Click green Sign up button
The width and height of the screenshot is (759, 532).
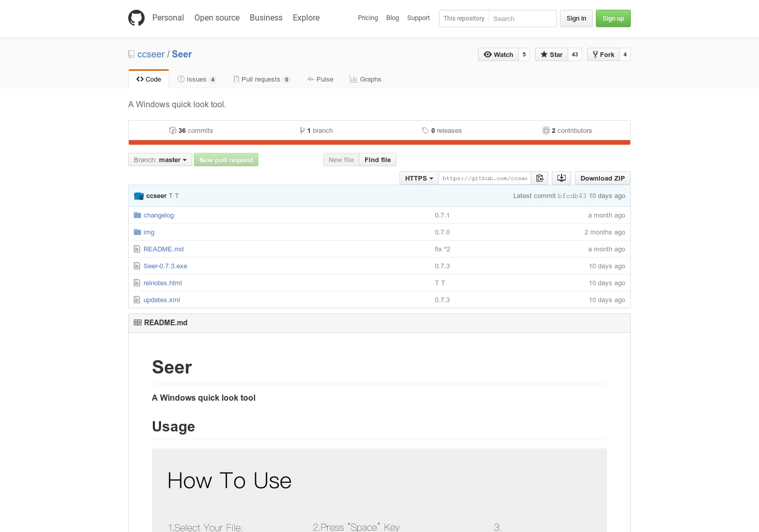[x=613, y=18]
